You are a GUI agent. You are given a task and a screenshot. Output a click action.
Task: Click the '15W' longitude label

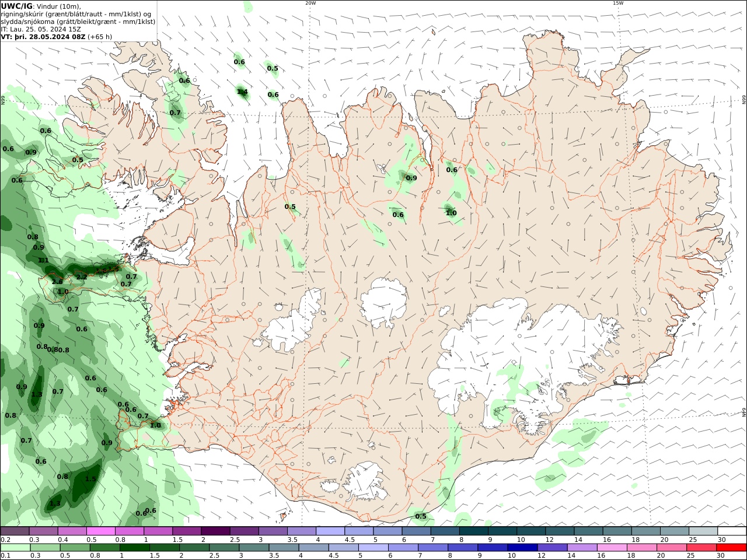click(618, 3)
